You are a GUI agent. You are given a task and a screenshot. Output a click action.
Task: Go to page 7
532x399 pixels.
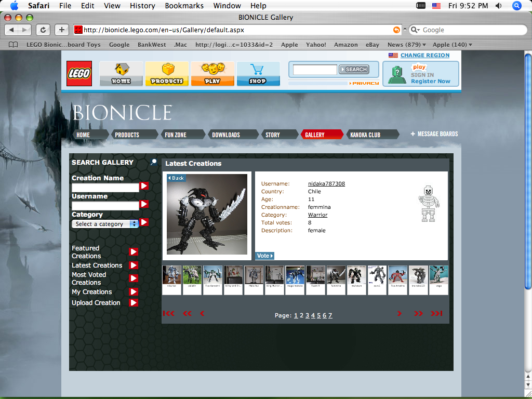pos(330,315)
